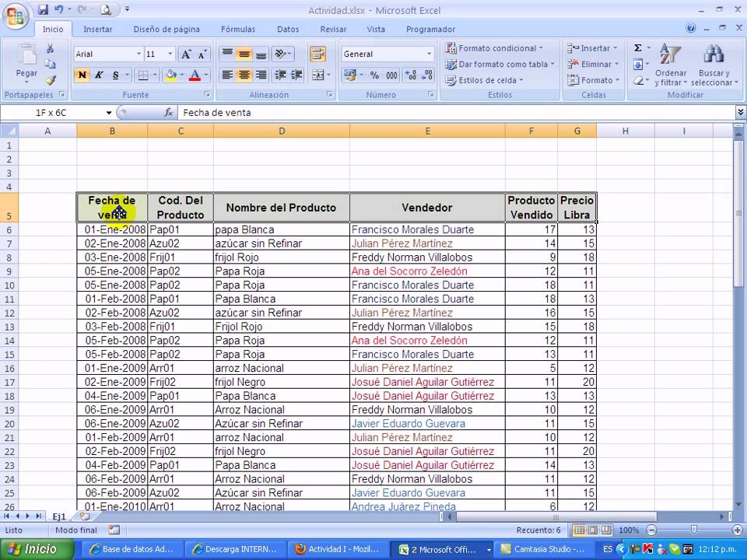Apply red font color A
The image size is (747, 560).
(x=195, y=75)
